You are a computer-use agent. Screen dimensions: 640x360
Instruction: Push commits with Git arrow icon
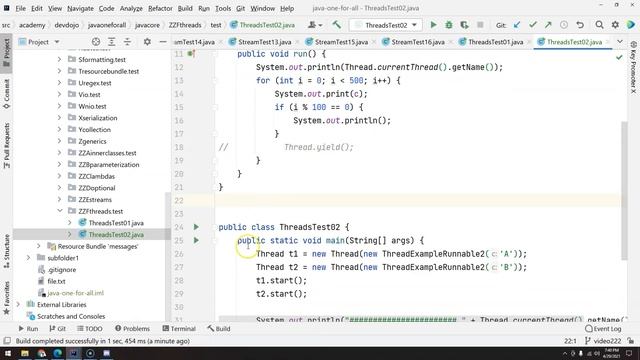pos(548,25)
